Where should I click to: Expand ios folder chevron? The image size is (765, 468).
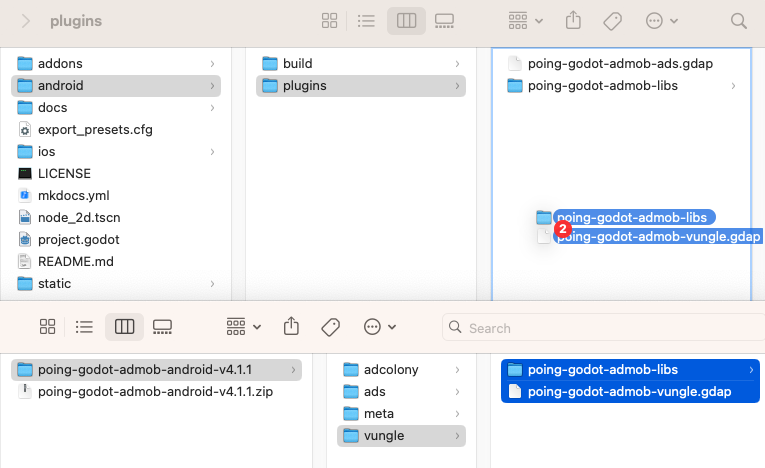point(212,151)
